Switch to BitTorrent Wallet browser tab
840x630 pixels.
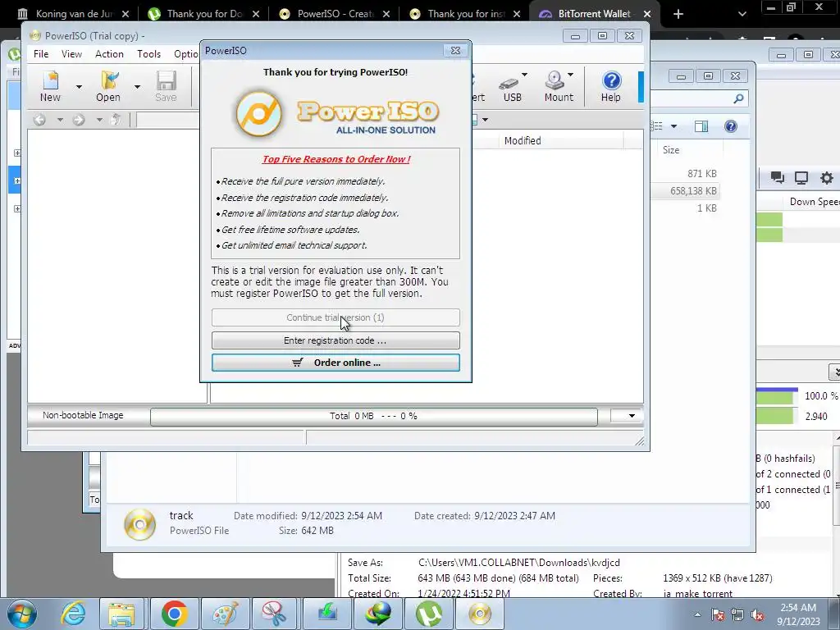tap(594, 13)
